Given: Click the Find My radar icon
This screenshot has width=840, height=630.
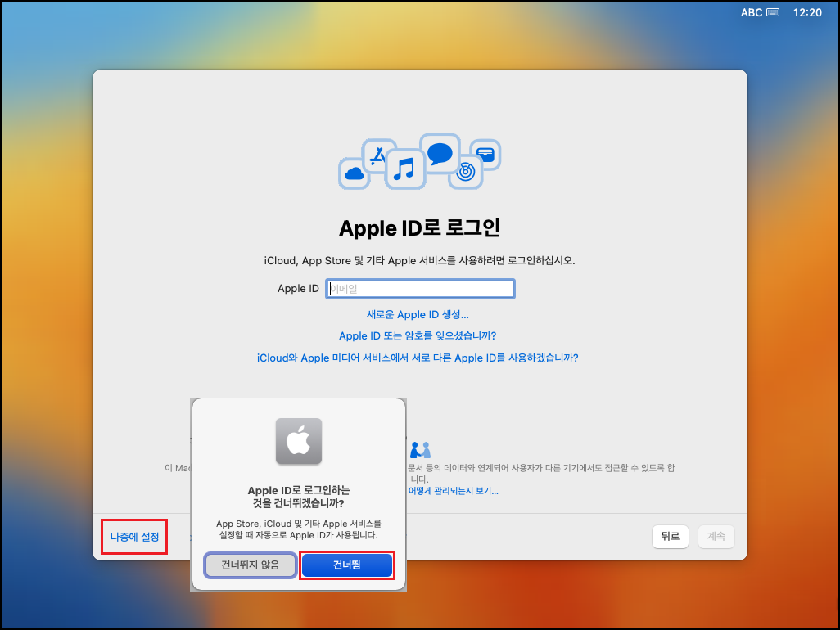Looking at the screenshot, I should (x=466, y=172).
